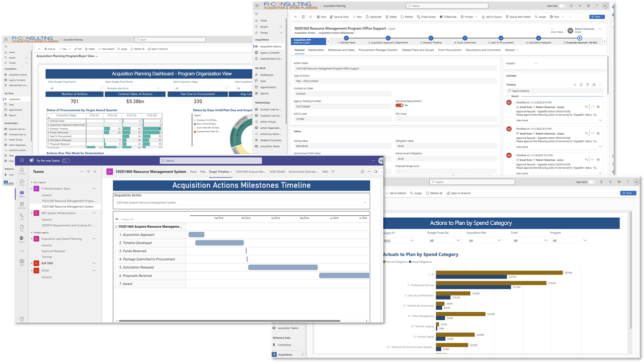Viewport: 644px width, 362px height.
Task: Collapse the 10201460 Acquire Resource Management Gantt group
Action: [x=116, y=227]
